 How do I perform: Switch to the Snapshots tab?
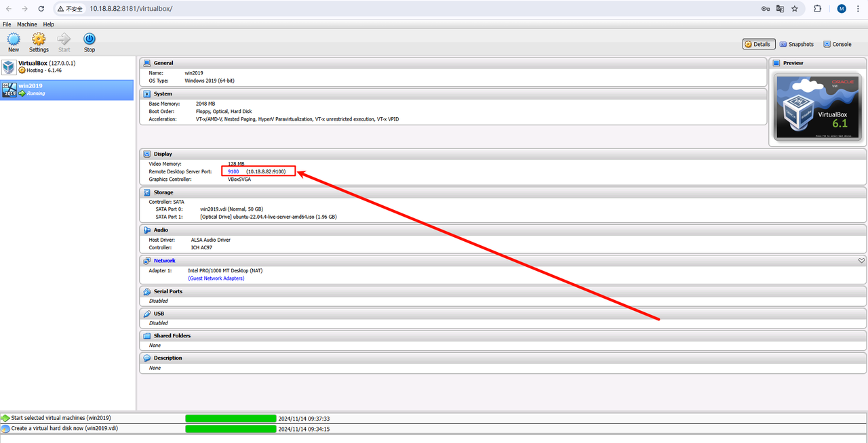point(797,44)
